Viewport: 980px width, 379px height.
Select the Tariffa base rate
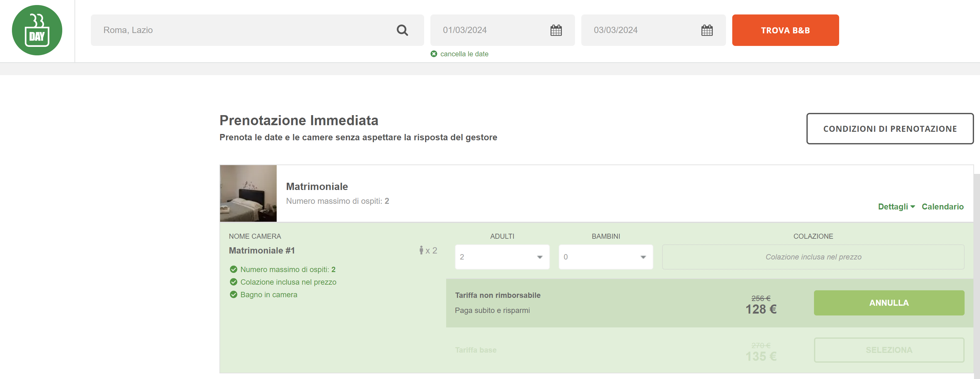point(889,350)
